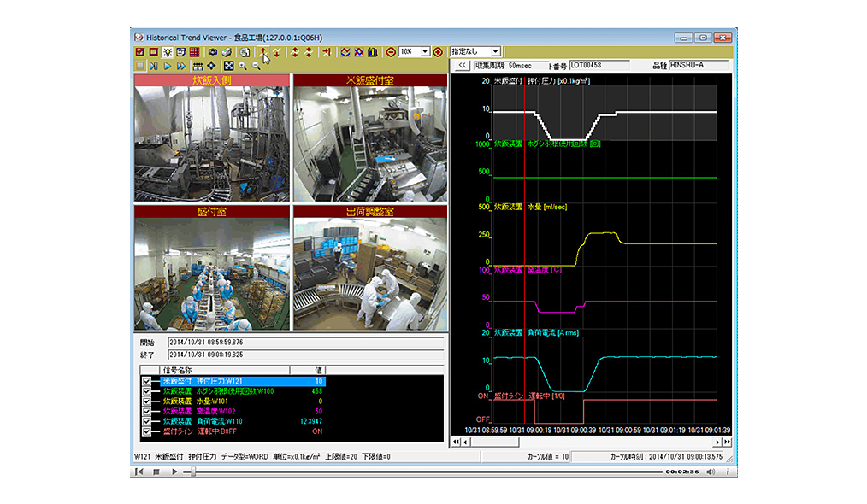Click the light bulb toolbar icon

(168, 52)
